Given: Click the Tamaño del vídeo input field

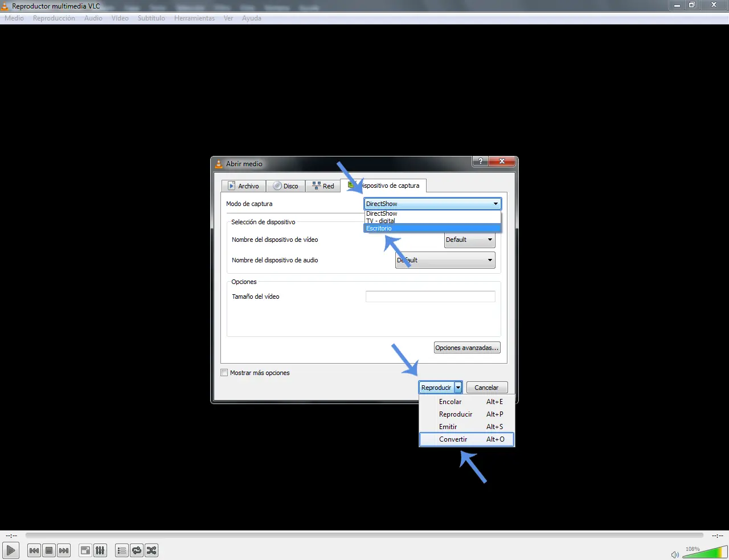Looking at the screenshot, I should [x=430, y=297].
